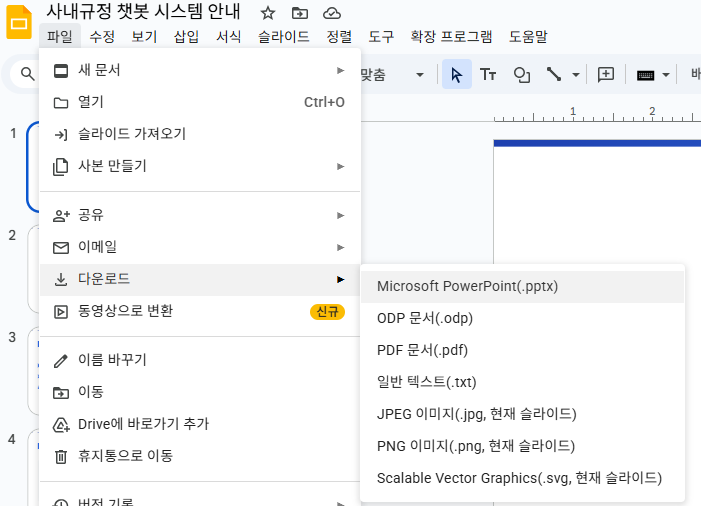
Task: Select the arrow cursor tool
Action: point(456,74)
